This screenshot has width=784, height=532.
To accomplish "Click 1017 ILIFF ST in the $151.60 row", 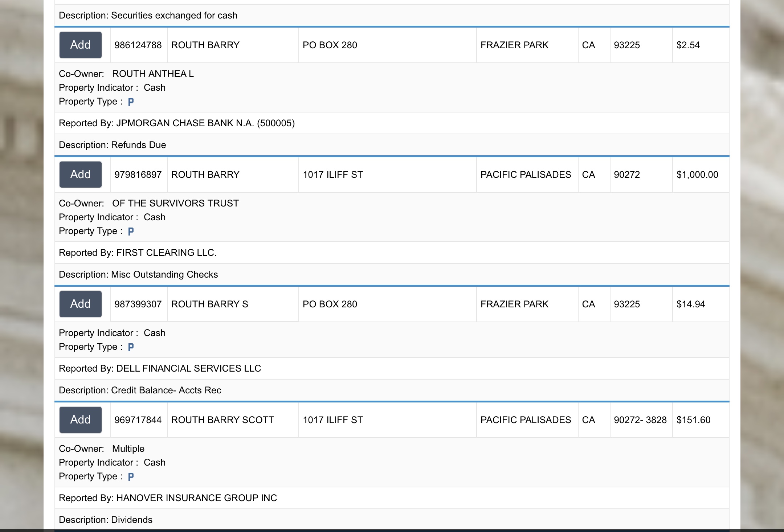I will click(333, 420).
